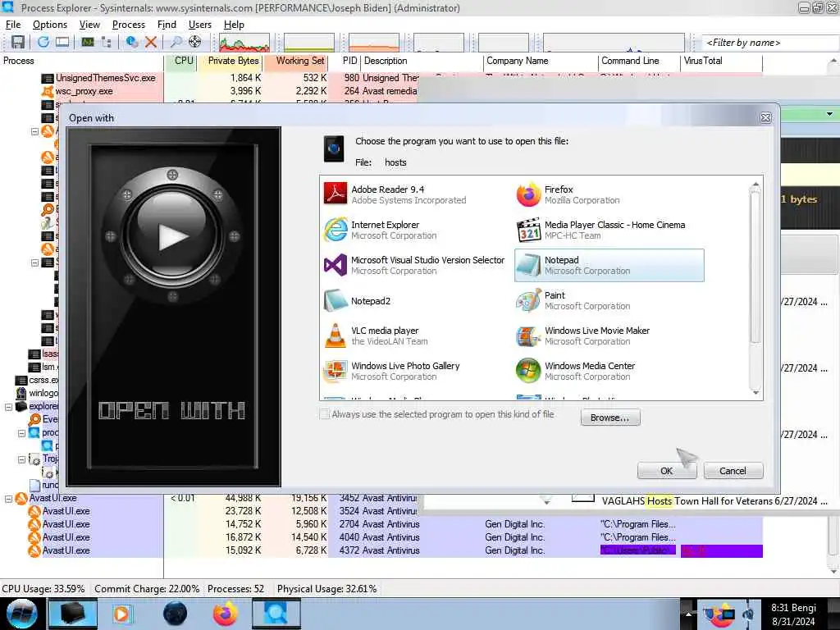840x630 pixels.
Task: Click the clock showing 8:31 Bengi
Action: pos(793,614)
